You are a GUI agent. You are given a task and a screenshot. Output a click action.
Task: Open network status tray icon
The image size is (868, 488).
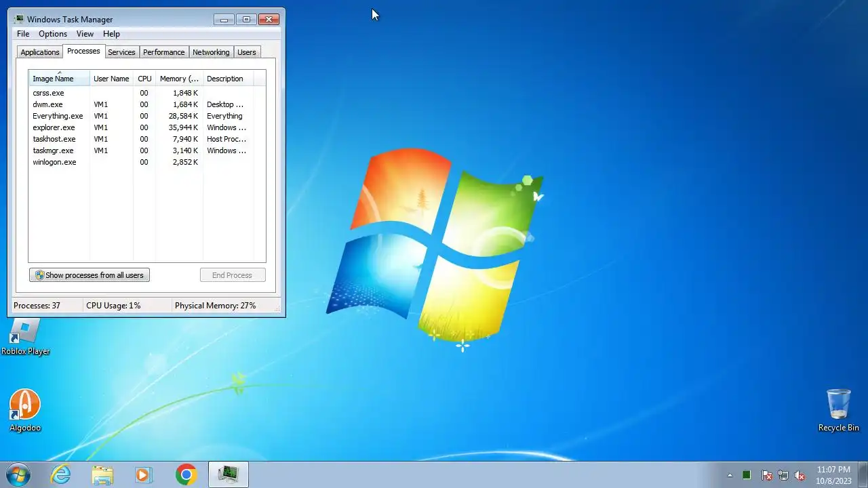coord(783,475)
